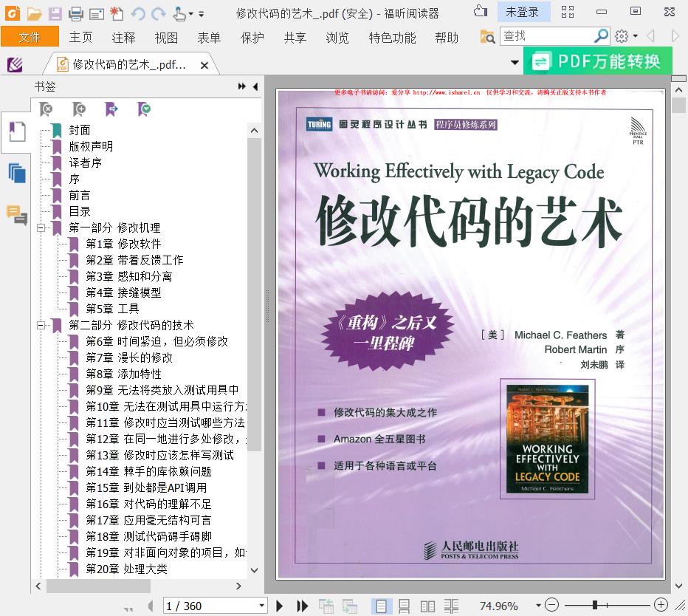Switch to the 保护 ribbon tab
The image size is (688, 616).
coord(252,38)
